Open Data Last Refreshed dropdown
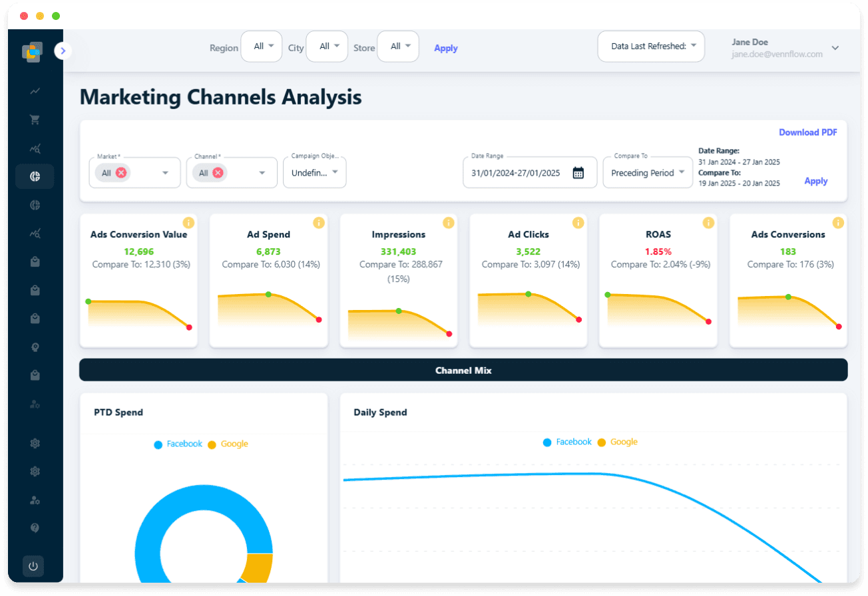The height and width of the screenshot is (596, 868). click(x=651, y=47)
